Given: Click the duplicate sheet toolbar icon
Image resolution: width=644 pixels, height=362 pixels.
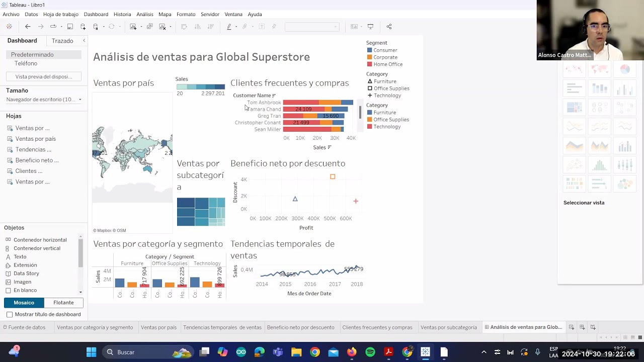Looking at the screenshot, I should [x=149, y=27].
